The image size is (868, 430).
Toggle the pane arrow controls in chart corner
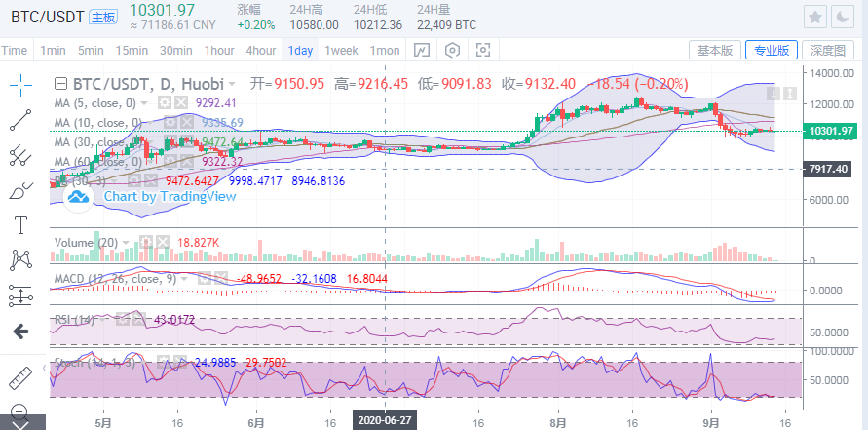point(781,93)
